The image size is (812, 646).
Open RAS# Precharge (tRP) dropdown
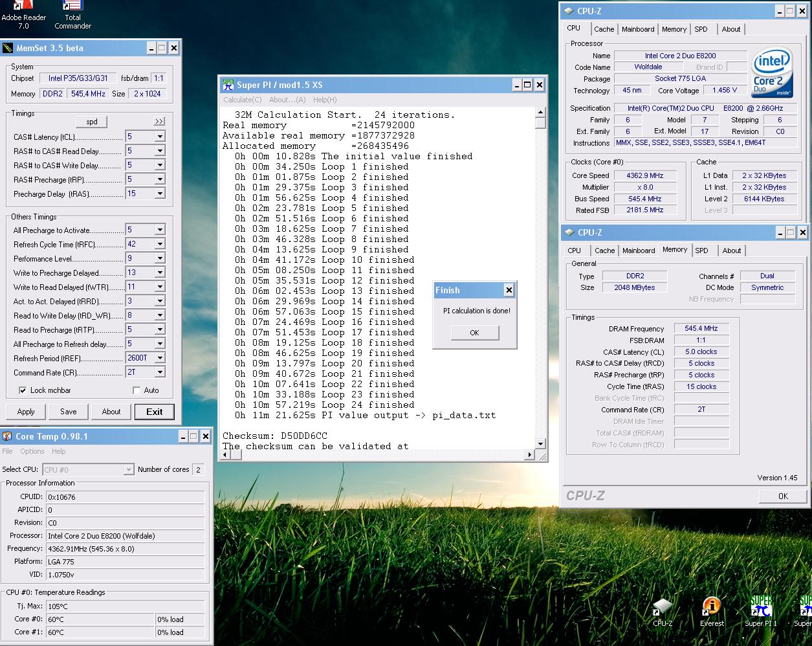(x=160, y=179)
